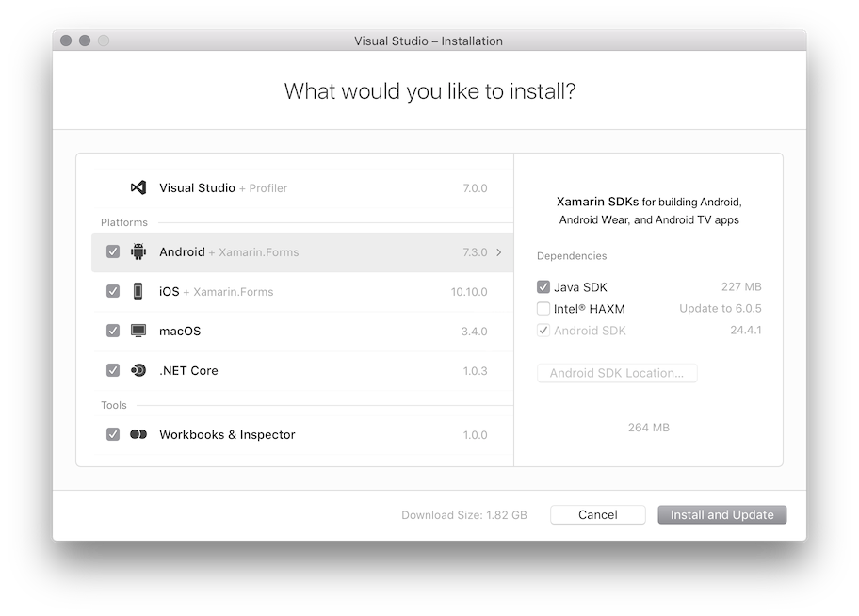
Task: Select the Visual Studio + Profiler label
Action: pos(223,188)
